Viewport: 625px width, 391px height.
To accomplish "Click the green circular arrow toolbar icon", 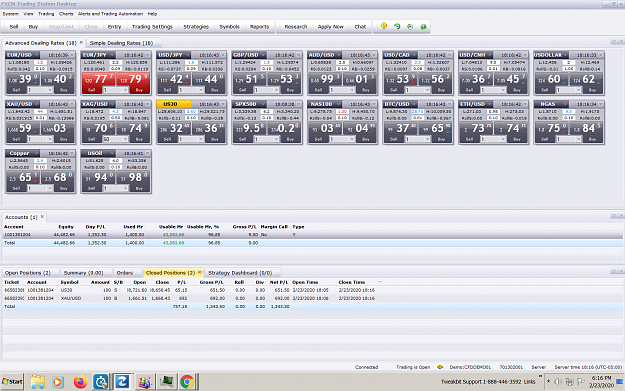I will point(397,26).
